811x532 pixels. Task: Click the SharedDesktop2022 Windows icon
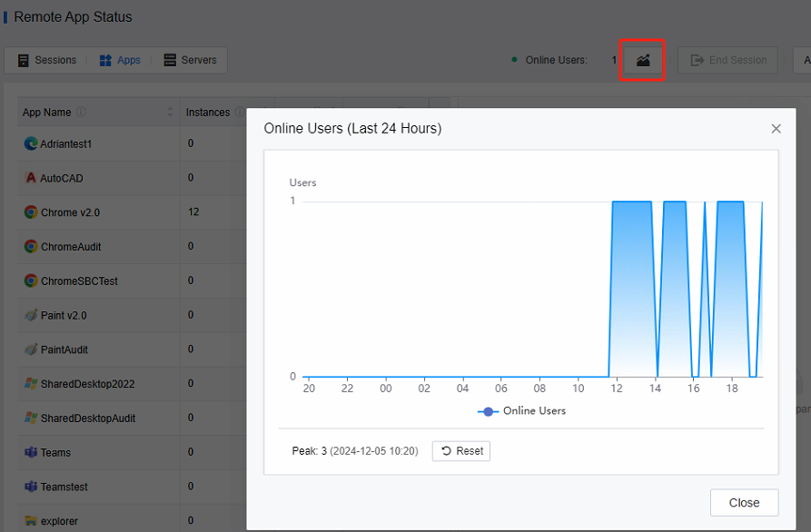[x=31, y=384]
